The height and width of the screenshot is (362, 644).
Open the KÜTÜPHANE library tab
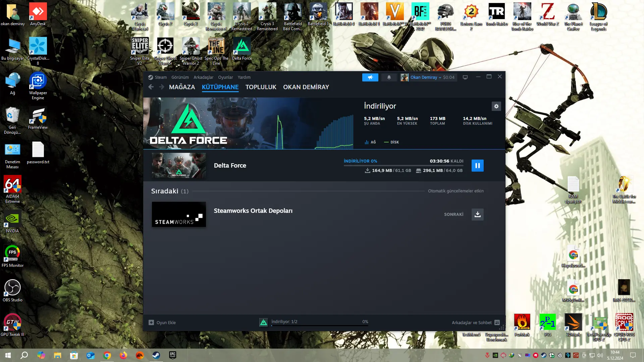tap(220, 87)
